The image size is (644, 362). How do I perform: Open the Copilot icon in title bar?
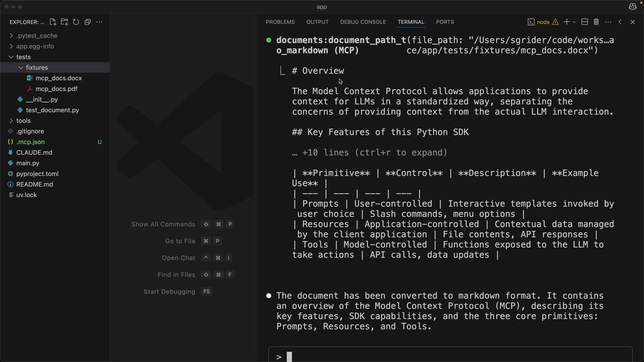pos(632,7)
